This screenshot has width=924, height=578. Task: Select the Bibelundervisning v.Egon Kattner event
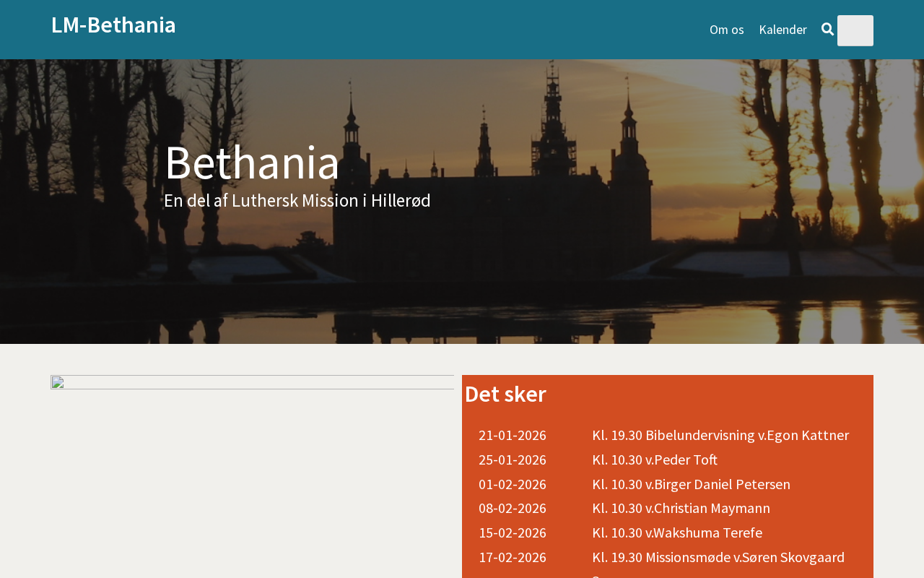(x=720, y=435)
